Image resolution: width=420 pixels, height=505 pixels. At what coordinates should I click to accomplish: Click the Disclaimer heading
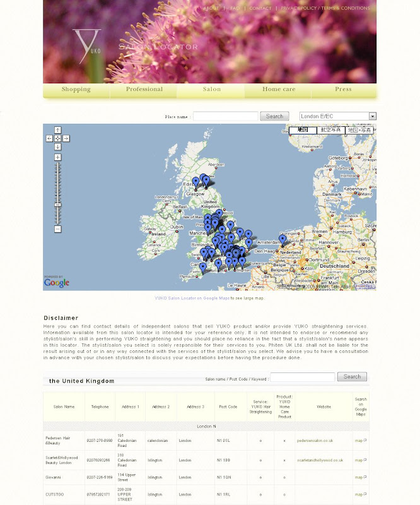61,318
